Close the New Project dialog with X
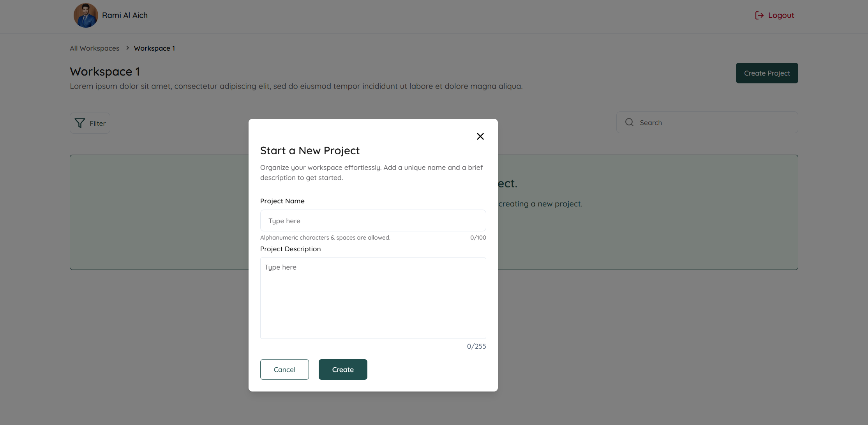This screenshot has width=868, height=425. [x=480, y=136]
